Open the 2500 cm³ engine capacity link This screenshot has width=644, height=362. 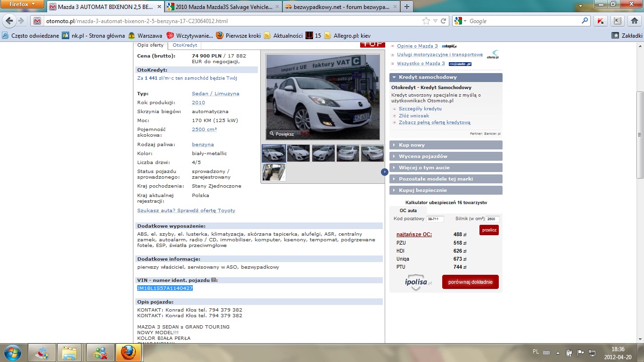pos(204,129)
